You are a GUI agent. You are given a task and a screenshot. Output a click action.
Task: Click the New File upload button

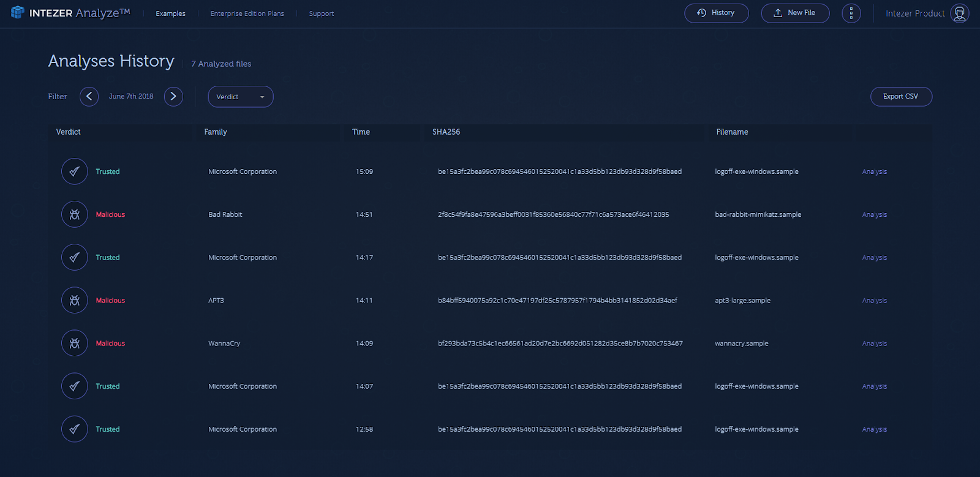[794, 13]
